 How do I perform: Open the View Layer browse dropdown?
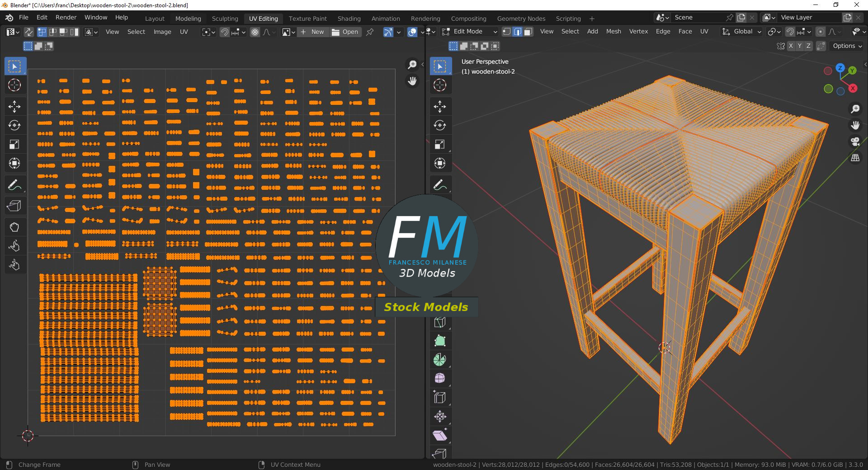(x=769, y=18)
